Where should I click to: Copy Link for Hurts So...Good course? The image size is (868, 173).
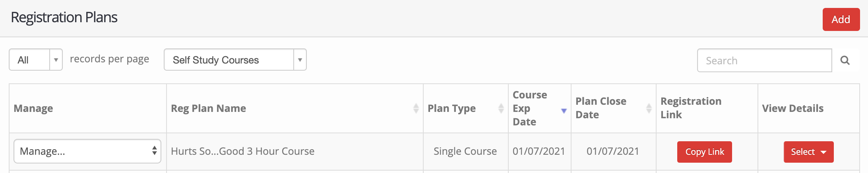[x=704, y=152]
